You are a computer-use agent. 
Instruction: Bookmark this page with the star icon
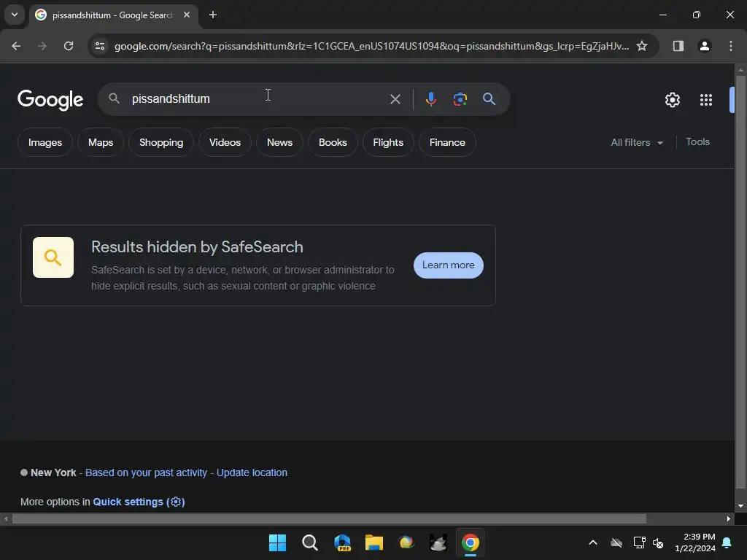coord(642,46)
